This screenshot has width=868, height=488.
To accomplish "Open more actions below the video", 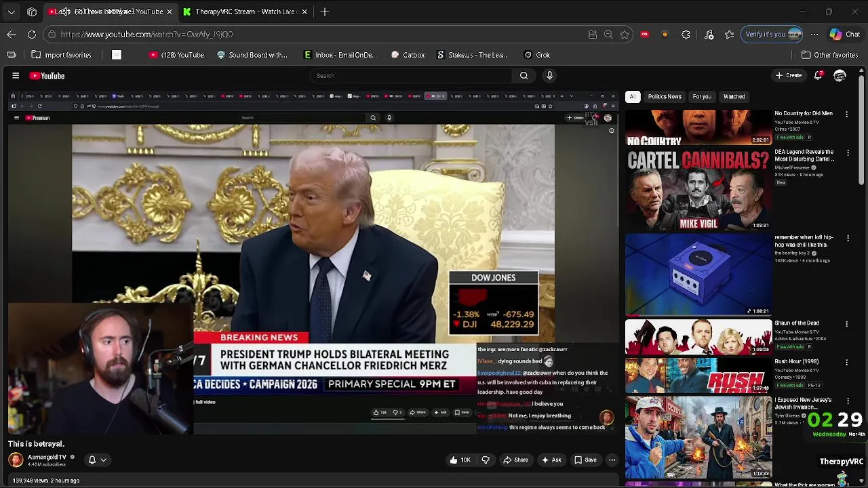I will pos(612,460).
